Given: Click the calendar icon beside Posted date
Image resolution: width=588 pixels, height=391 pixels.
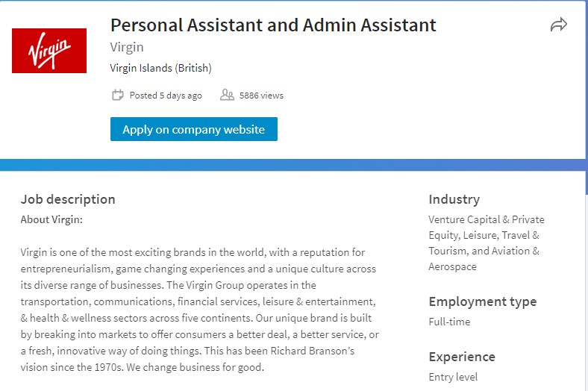Looking at the screenshot, I should (118, 96).
